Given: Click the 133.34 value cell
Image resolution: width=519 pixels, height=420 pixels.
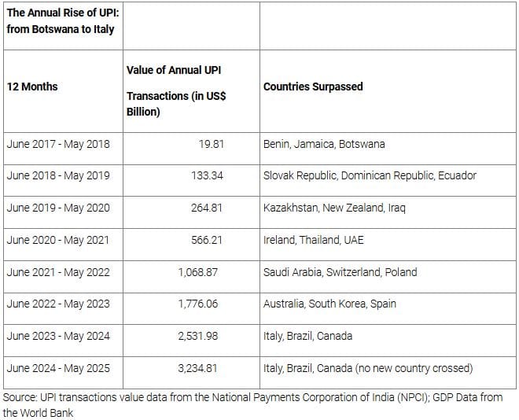Looking at the screenshot, I should coord(207,175).
